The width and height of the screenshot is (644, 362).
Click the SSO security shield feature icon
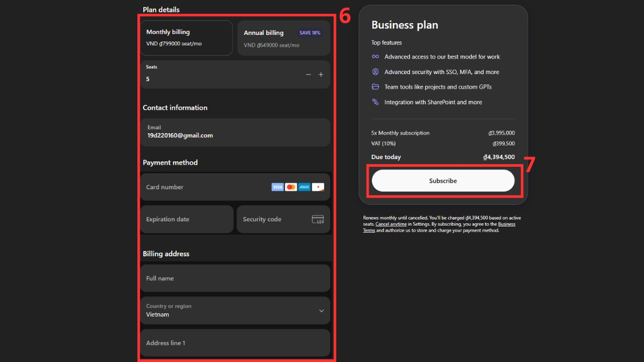click(x=376, y=72)
